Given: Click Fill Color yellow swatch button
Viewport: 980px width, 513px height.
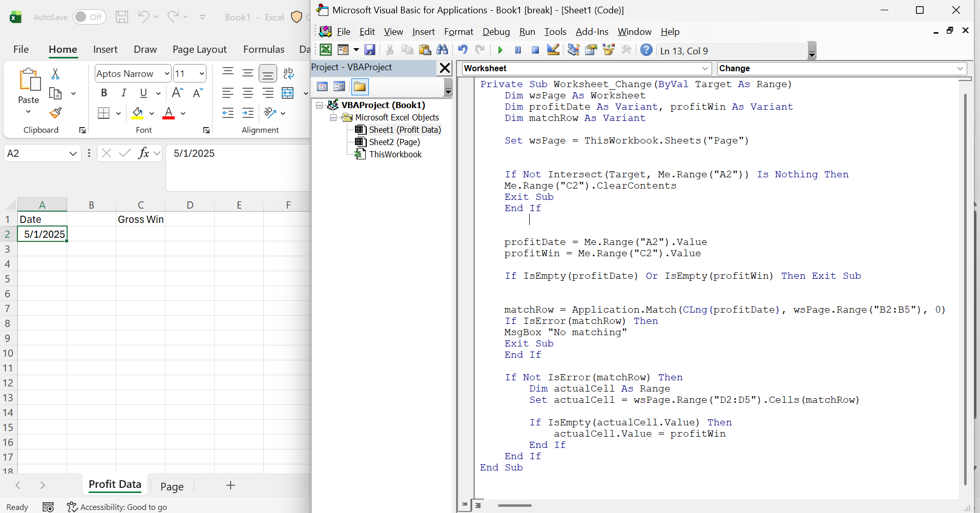Looking at the screenshot, I should [x=137, y=113].
